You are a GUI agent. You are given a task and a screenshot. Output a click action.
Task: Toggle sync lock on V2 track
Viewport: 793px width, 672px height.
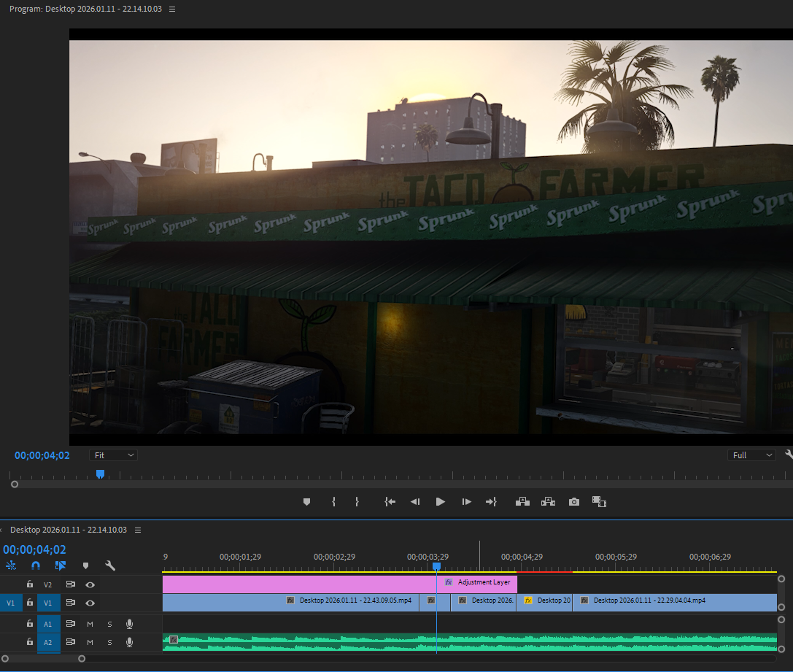tap(71, 584)
